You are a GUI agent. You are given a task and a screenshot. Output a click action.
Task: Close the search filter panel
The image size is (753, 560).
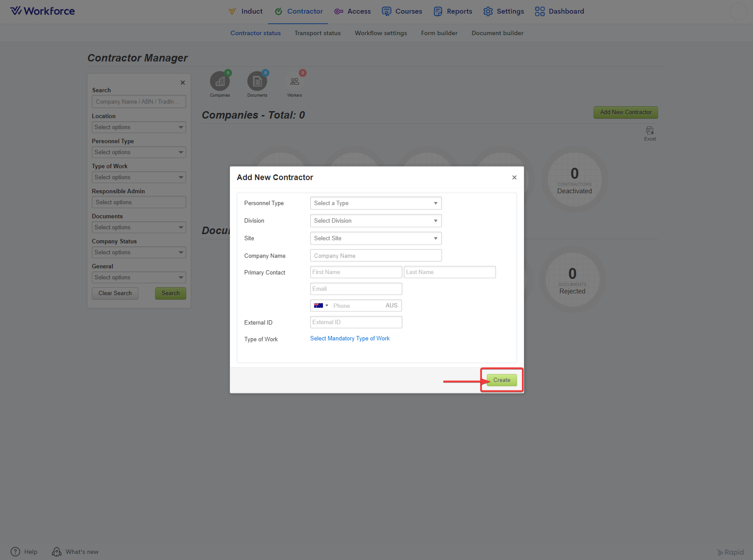(183, 83)
